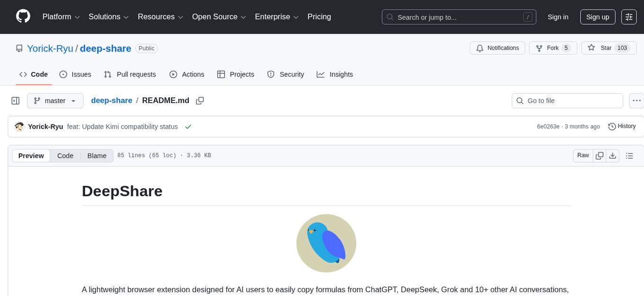
Task: Expand the Resources navigation menu
Action: pyautogui.click(x=160, y=17)
